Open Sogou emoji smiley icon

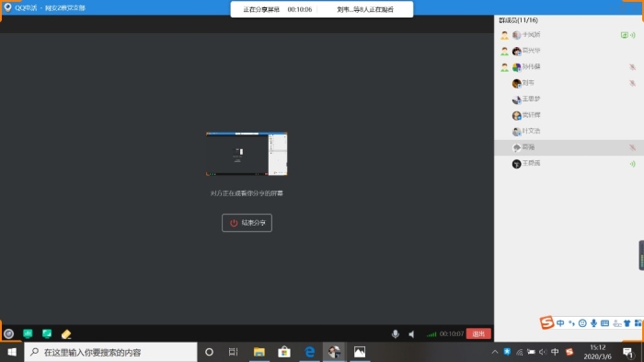(x=582, y=323)
